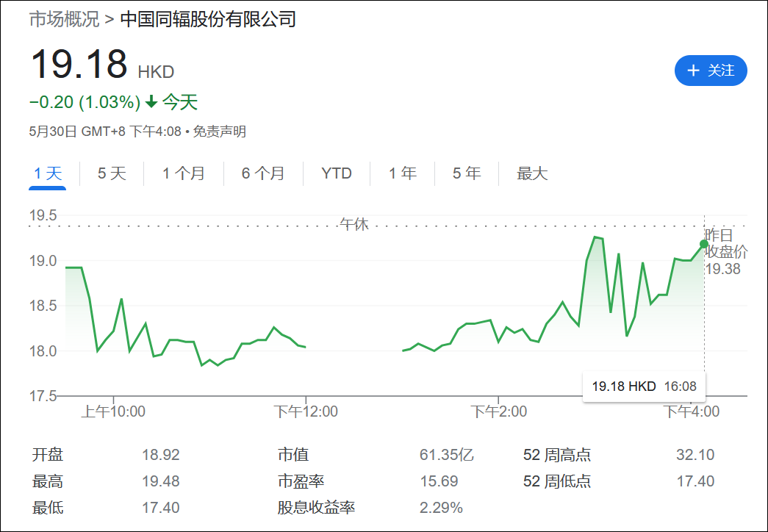768x532 pixels.
Task: Click the 关注 follow button
Action: click(x=711, y=71)
